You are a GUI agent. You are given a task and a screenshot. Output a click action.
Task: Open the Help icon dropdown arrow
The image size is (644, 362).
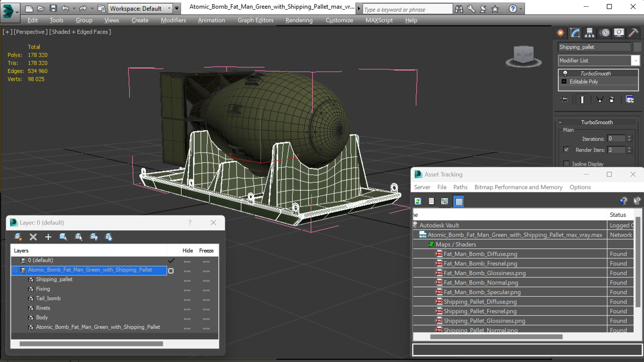521,9
